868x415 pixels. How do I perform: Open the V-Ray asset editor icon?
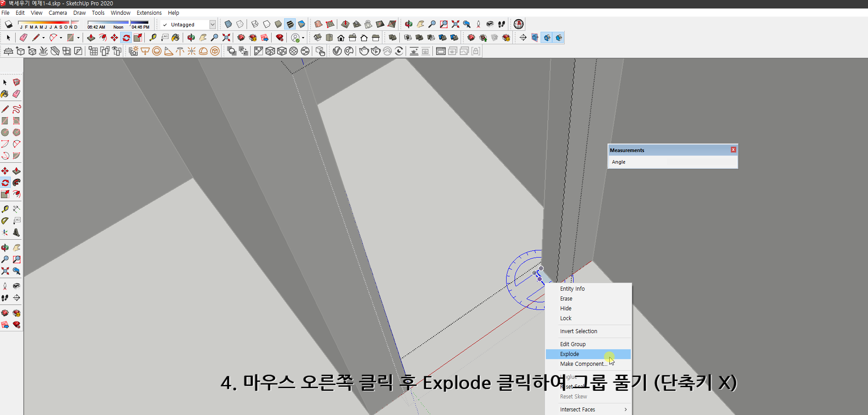click(337, 51)
